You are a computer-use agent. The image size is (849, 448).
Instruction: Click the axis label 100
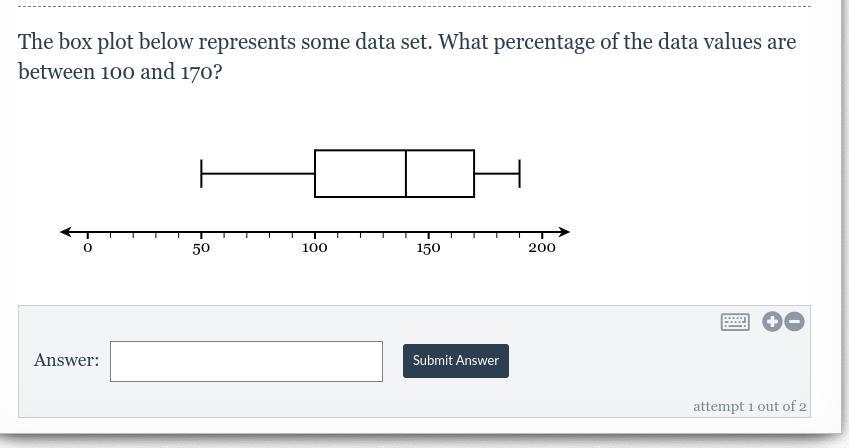coord(315,248)
